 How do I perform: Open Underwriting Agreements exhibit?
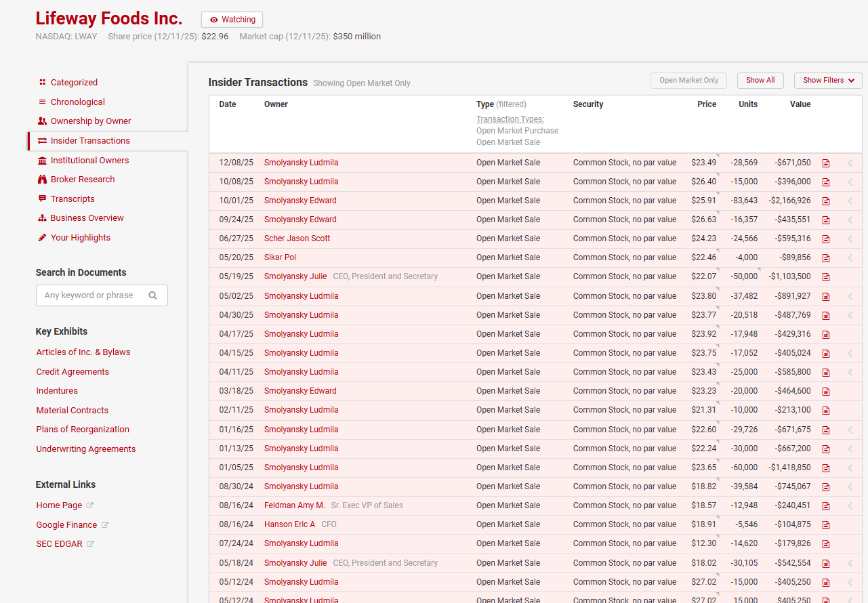click(x=86, y=449)
